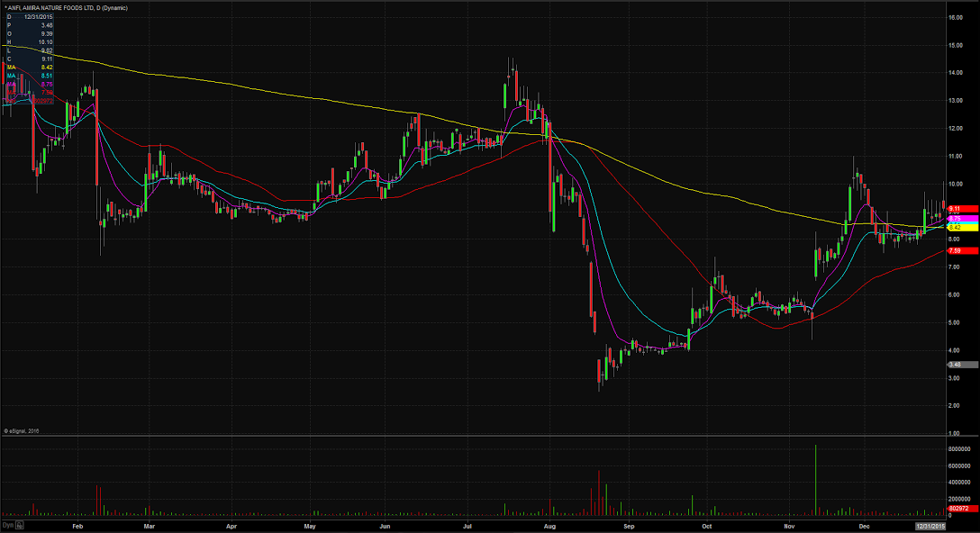Click the 5.00 price axis label
Viewport: 980px width, 533px height.
[x=955, y=322]
